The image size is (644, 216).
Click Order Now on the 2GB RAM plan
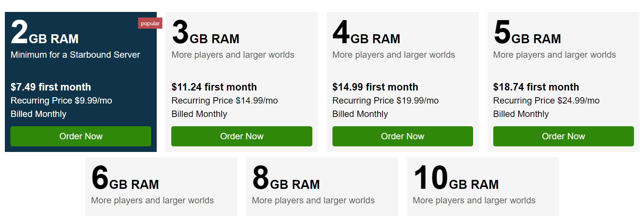click(81, 136)
